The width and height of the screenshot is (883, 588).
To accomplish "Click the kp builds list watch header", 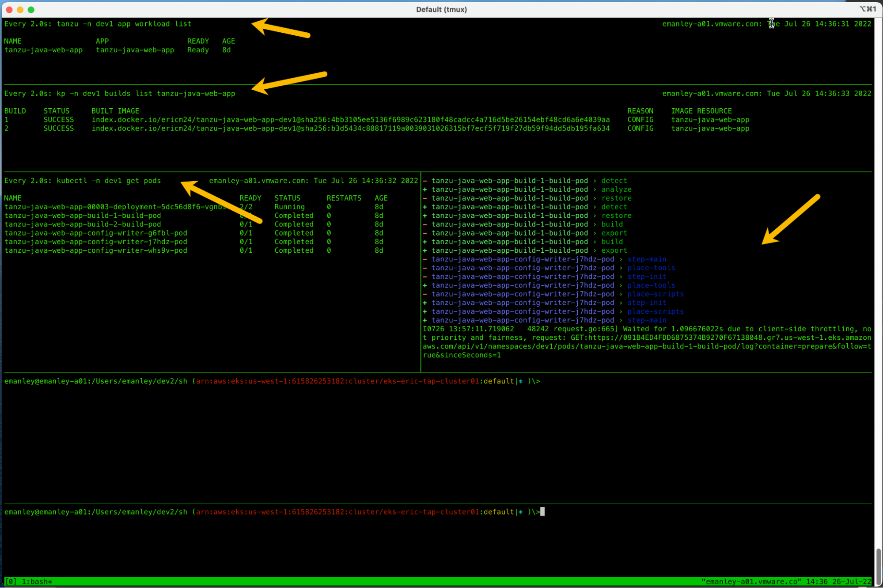I will pos(119,94).
